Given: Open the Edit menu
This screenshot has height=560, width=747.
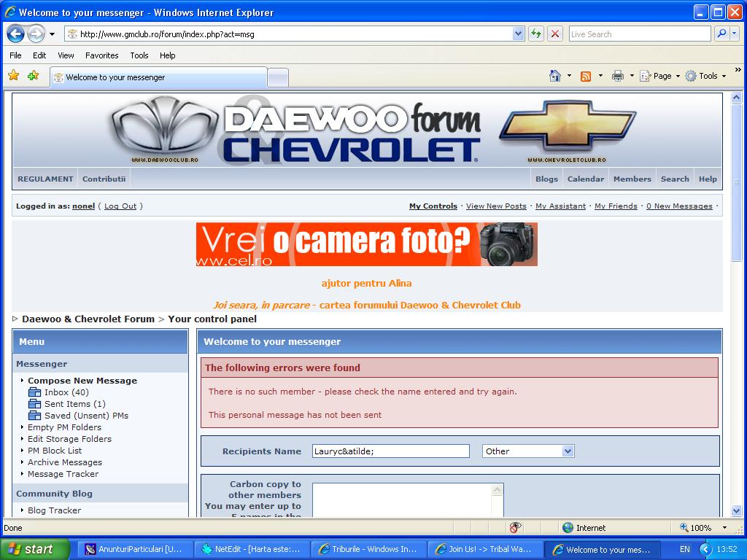Looking at the screenshot, I should click(x=39, y=55).
